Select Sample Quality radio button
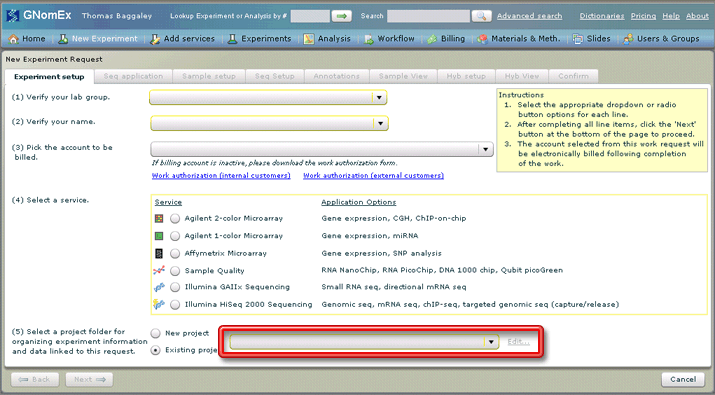The width and height of the screenshot is (715, 395). [175, 270]
